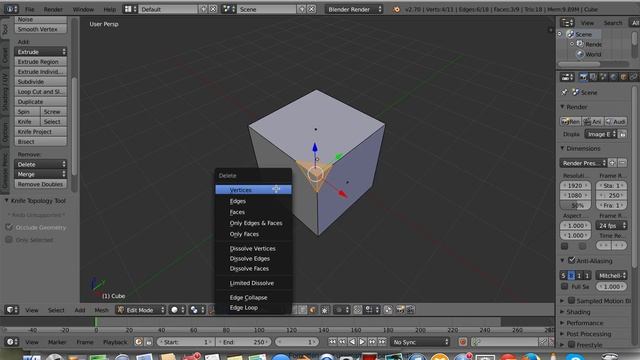Open the viewport shading sphere selector
Screen dimensions: 640x360
177,310
